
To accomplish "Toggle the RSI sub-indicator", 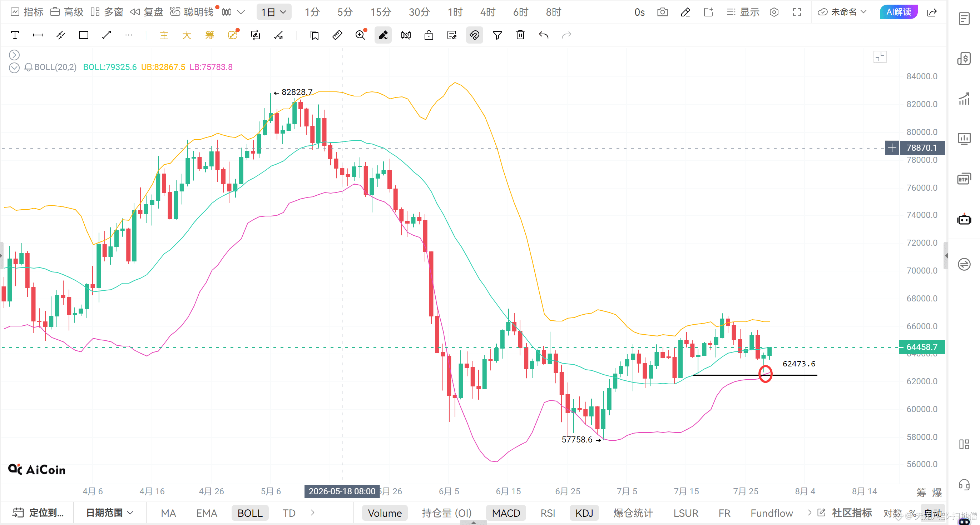I will (x=548, y=513).
